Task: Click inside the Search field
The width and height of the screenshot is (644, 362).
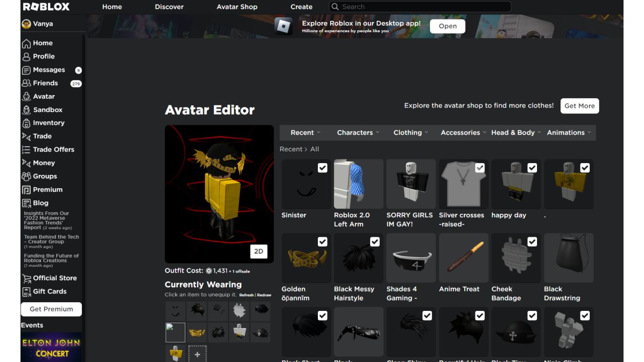Action: (420, 7)
